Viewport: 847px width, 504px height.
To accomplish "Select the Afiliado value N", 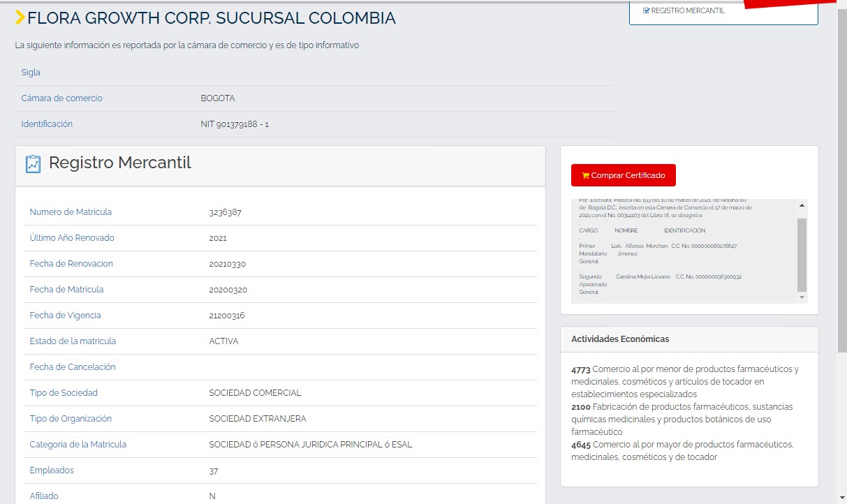I will click(x=212, y=496).
